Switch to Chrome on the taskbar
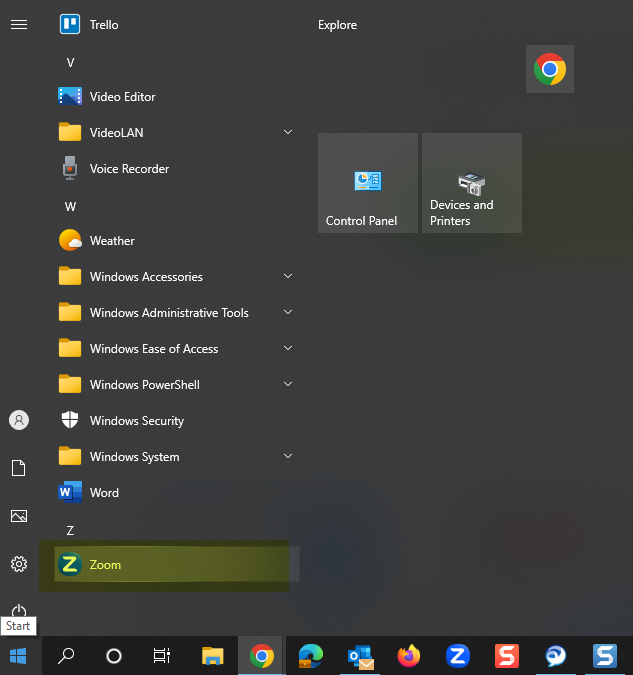 coord(261,656)
